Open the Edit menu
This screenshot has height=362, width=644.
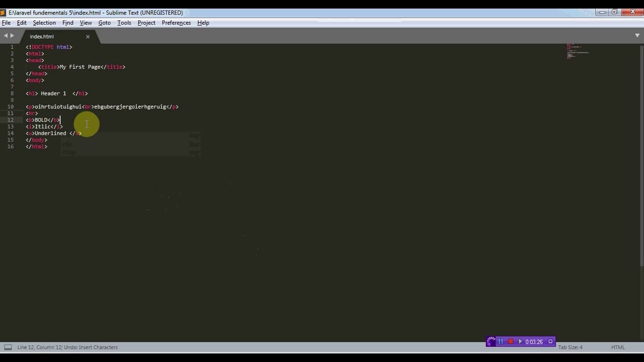click(22, 23)
